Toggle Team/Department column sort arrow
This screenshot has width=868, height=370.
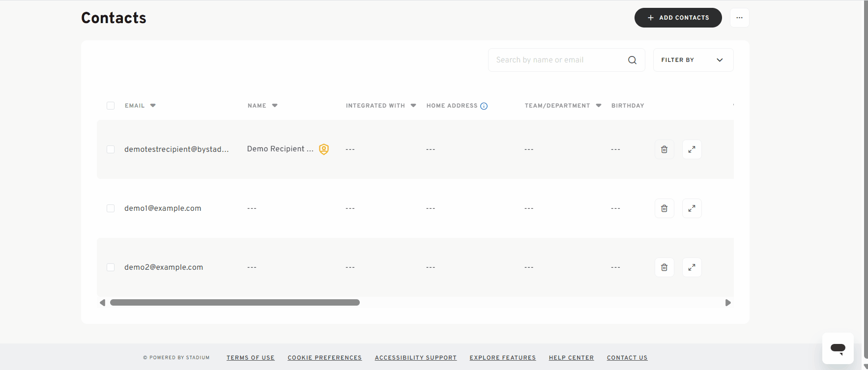(599, 106)
